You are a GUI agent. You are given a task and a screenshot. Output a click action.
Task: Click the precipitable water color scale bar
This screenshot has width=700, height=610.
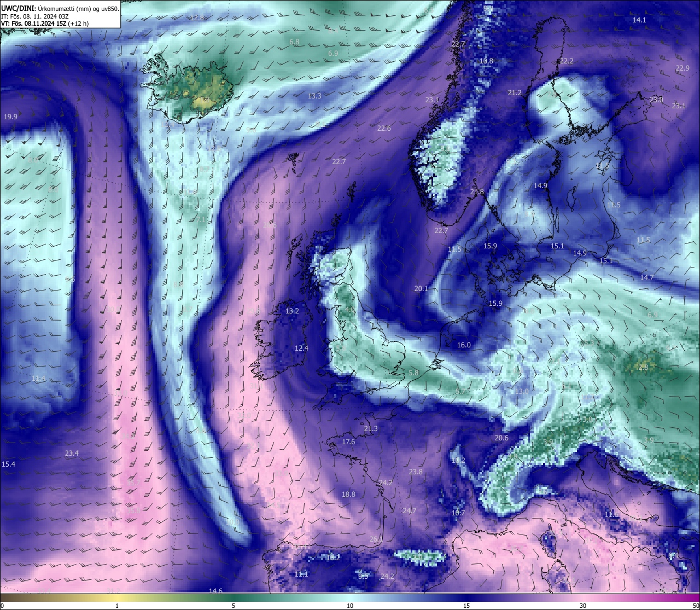[x=350, y=598]
